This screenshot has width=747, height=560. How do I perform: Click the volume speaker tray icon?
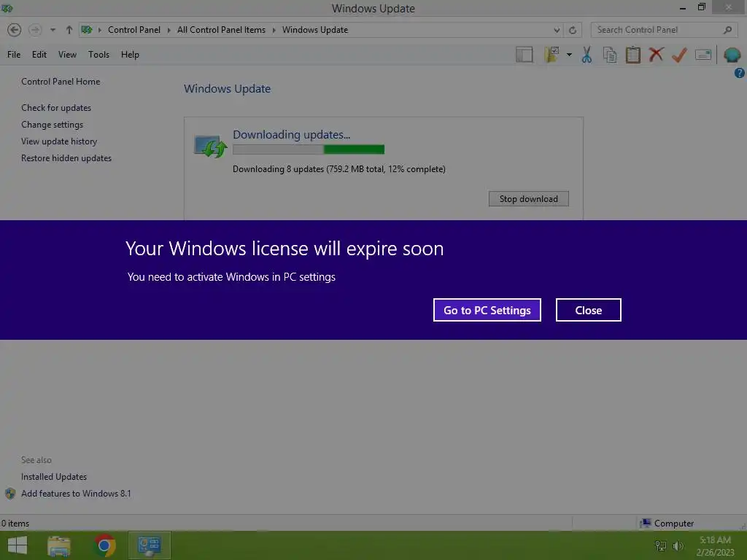[x=678, y=545]
